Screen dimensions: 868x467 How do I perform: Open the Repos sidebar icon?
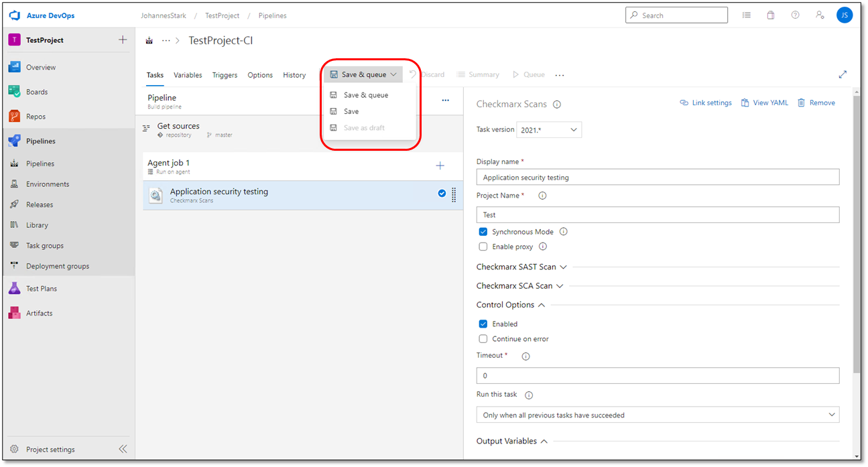point(15,117)
